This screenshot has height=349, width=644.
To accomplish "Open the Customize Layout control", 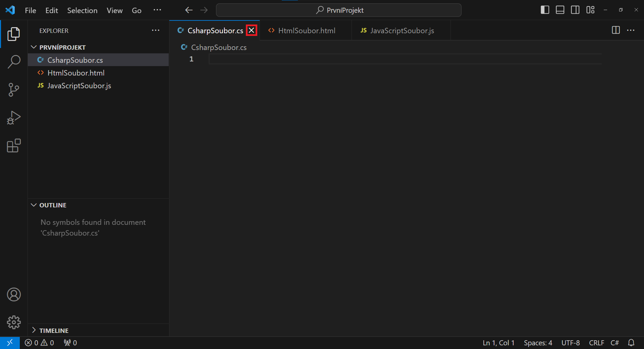I will click(590, 10).
